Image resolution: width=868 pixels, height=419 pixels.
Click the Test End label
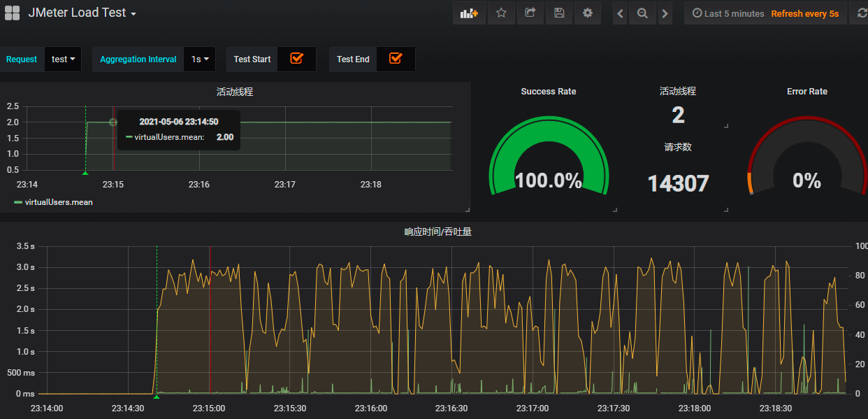[353, 59]
